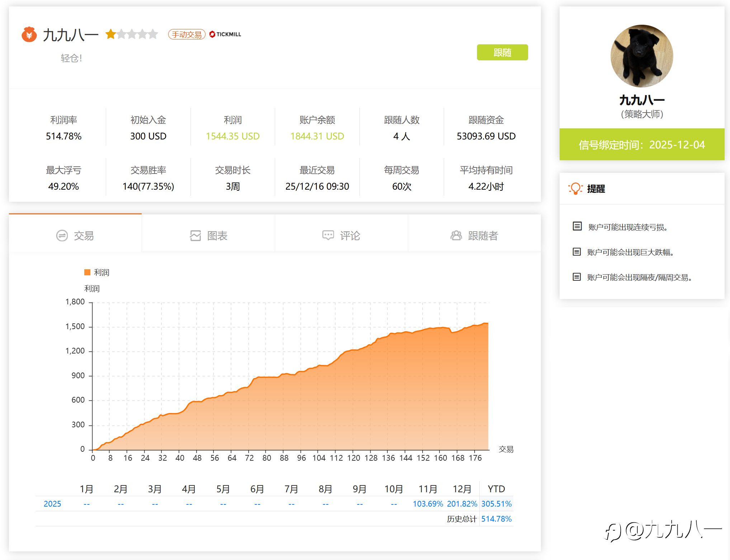Image resolution: width=730 pixels, height=560 pixels.
Task: Click the 201.82% December return
Action: 462,504
